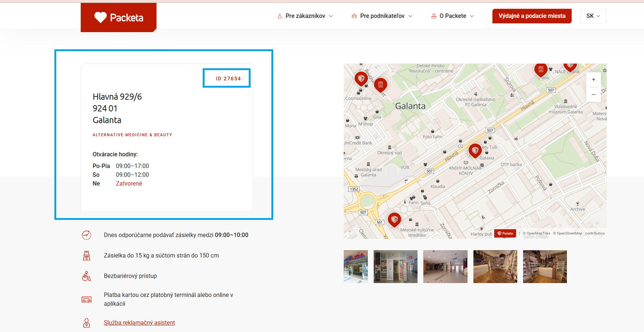The width and height of the screenshot is (644, 332).
Task: Click the Packeta badge on the map
Action: 505,233
